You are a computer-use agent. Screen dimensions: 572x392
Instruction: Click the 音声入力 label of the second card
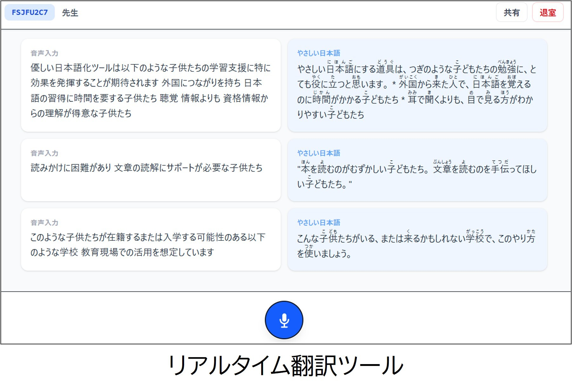pyautogui.click(x=44, y=153)
